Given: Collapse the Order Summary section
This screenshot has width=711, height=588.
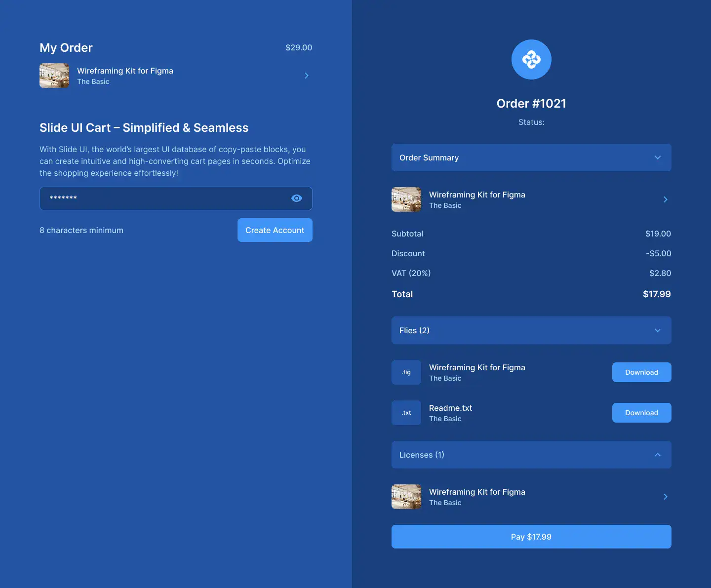Looking at the screenshot, I should coord(531,157).
